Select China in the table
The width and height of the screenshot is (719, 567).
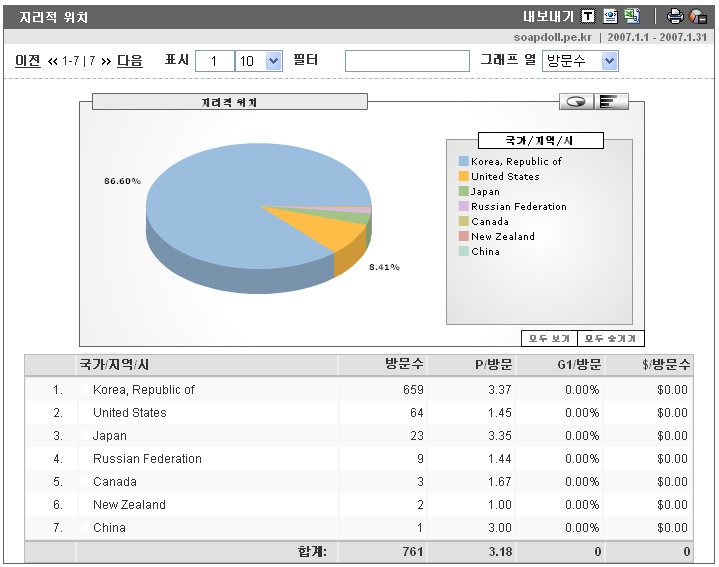109,527
